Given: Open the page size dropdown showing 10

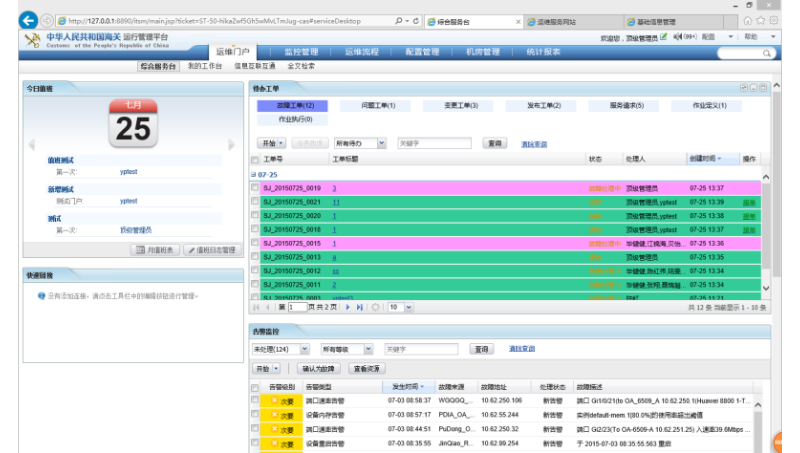Looking at the screenshot, I should 409,307.
